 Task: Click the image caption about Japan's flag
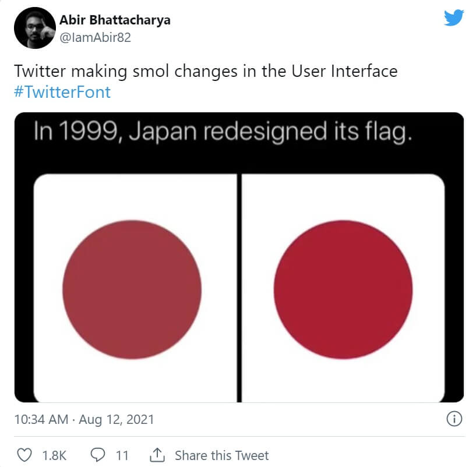(223, 131)
